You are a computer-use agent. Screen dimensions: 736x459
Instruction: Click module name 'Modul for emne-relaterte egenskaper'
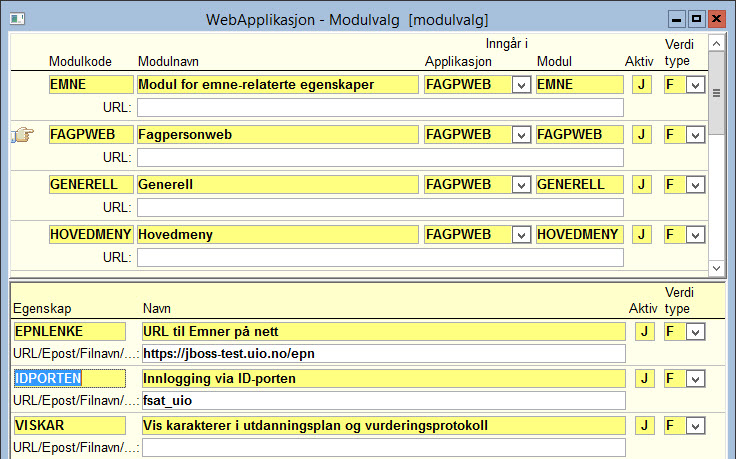277,84
